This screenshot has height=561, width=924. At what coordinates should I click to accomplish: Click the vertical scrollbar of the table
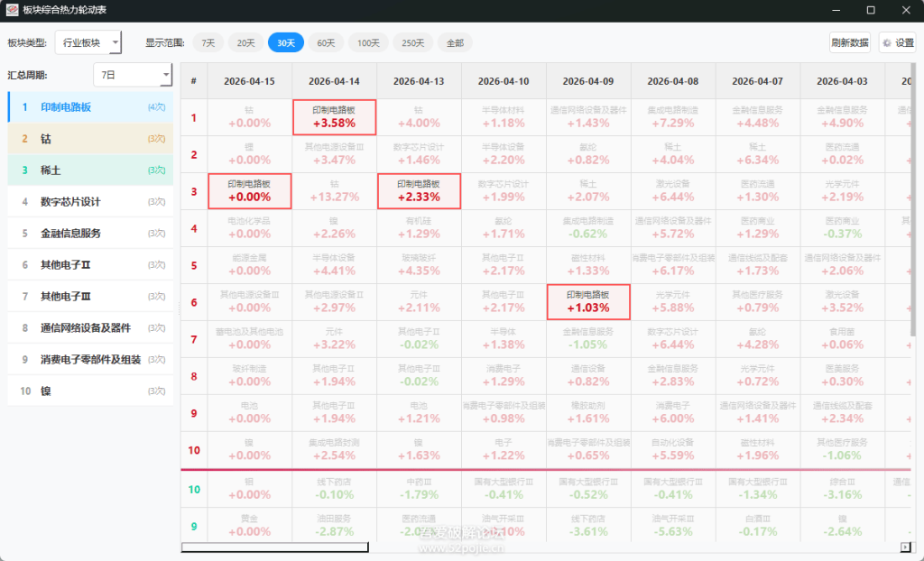pos(914,200)
